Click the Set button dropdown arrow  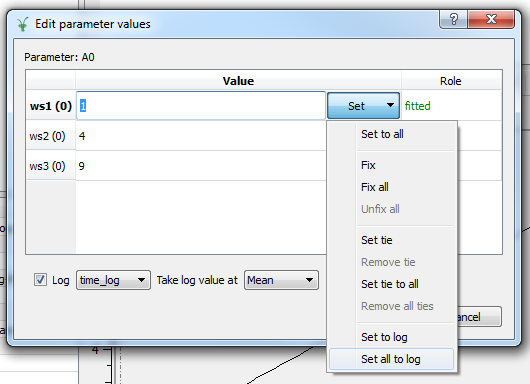pos(390,105)
